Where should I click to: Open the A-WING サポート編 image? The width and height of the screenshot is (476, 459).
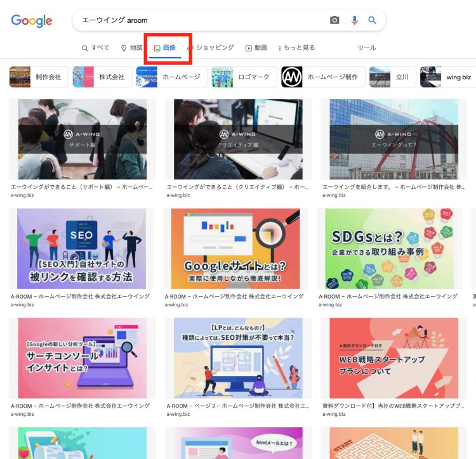(x=83, y=139)
